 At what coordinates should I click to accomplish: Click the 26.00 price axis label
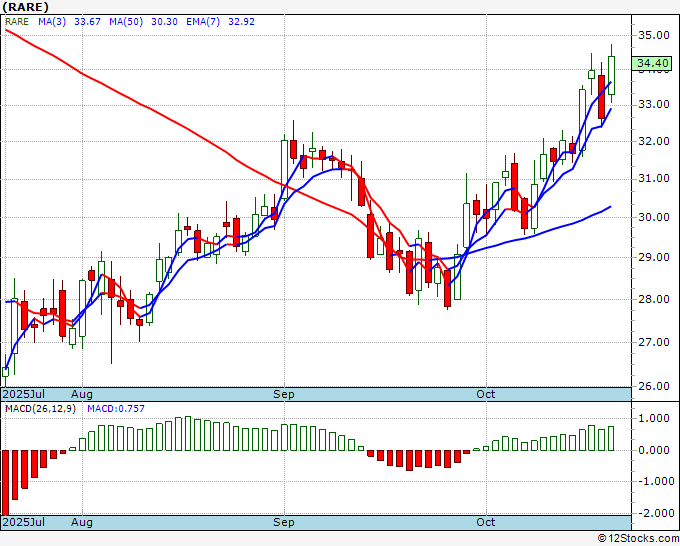coord(654,386)
